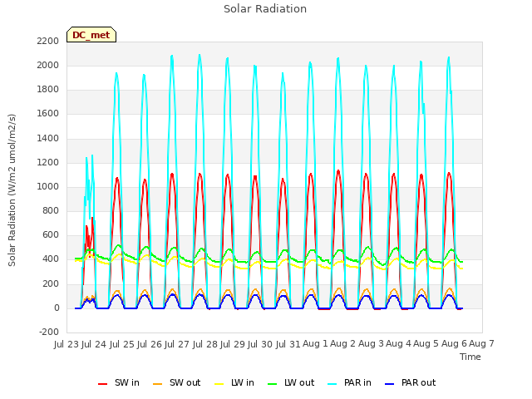Click the vertical Solar Radiation axis title
The width and height of the screenshot is (532, 399).
(12, 190)
